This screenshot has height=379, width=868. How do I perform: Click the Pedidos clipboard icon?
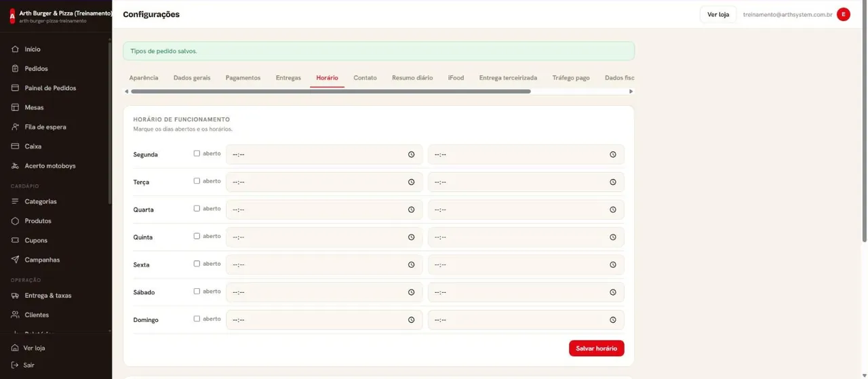15,68
